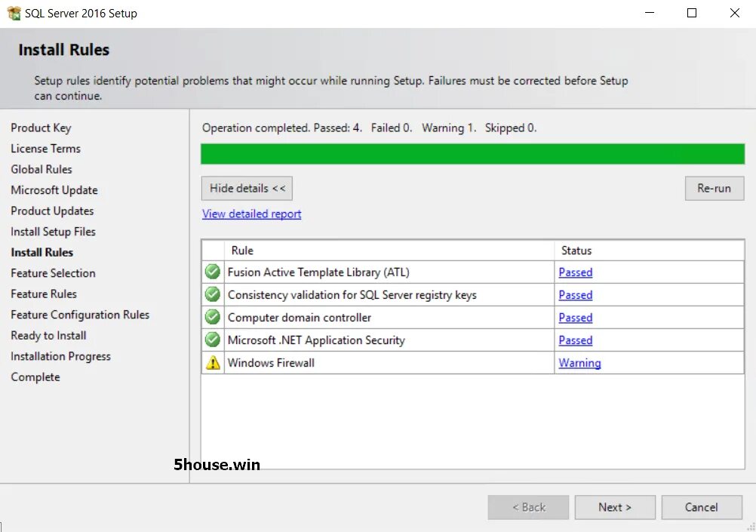The width and height of the screenshot is (756, 532).
Task: Click Consistency validation for SQL Server registry keys
Action: click(352, 295)
